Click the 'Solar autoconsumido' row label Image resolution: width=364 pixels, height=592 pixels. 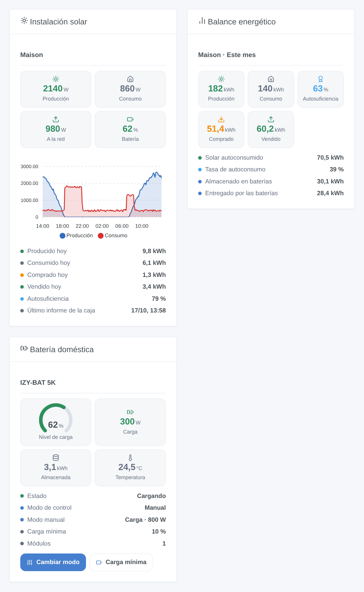pos(234,158)
